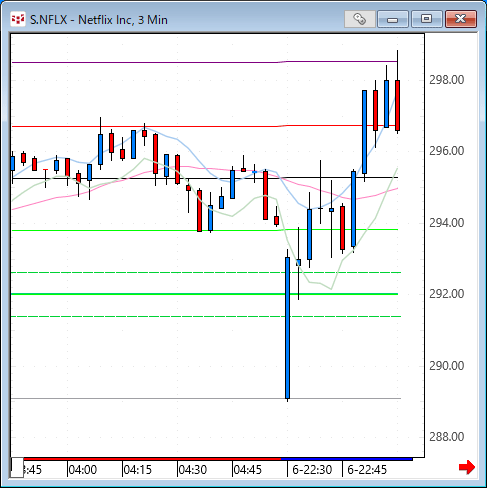The width and height of the screenshot is (487, 488).
Task: Click the 294.00 price label
Action: coord(446,223)
